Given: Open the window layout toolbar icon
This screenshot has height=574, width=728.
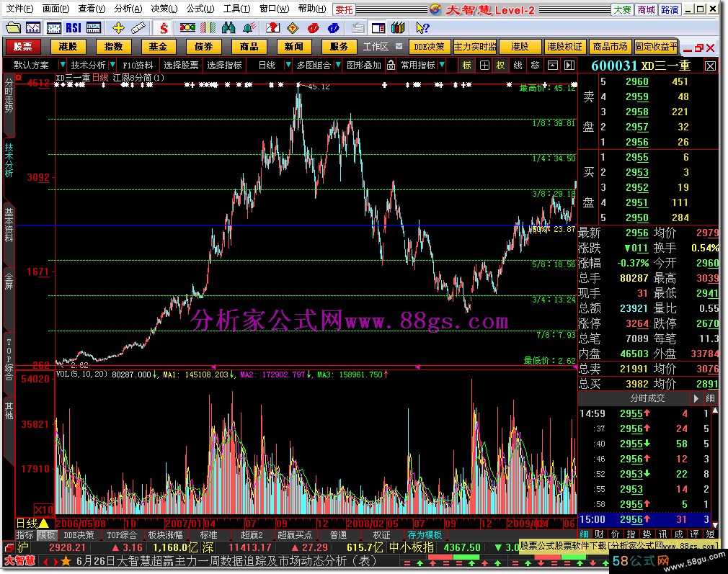Looking at the screenshot, I should click(378, 28).
